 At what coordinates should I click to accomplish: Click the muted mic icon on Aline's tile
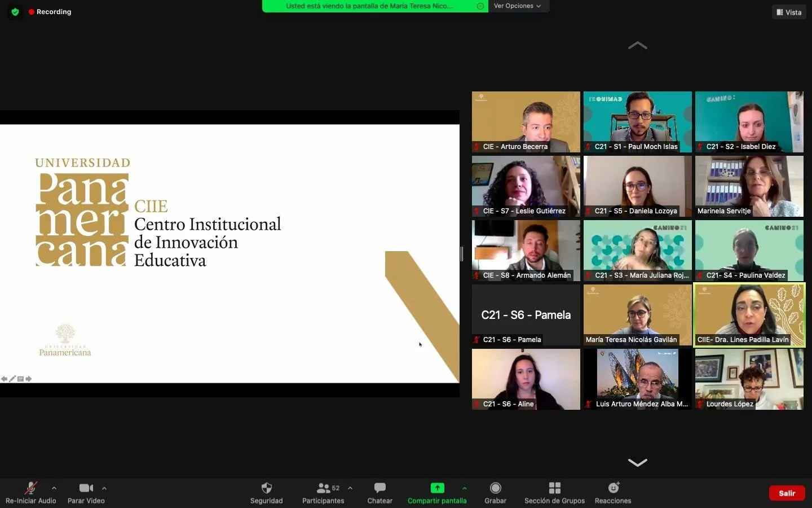point(477,404)
